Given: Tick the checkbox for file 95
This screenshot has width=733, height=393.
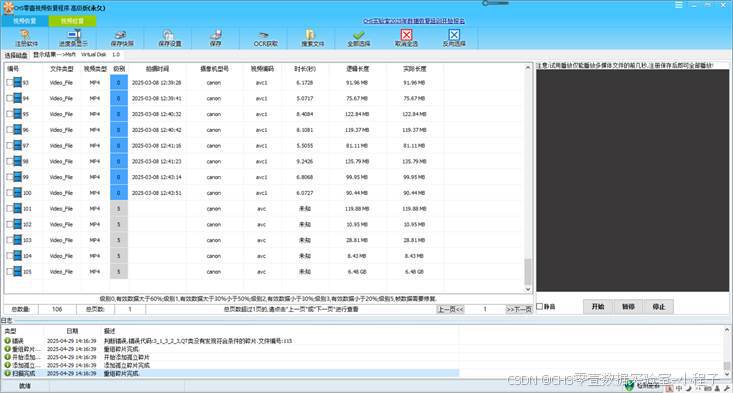Looking at the screenshot, I should point(10,114).
